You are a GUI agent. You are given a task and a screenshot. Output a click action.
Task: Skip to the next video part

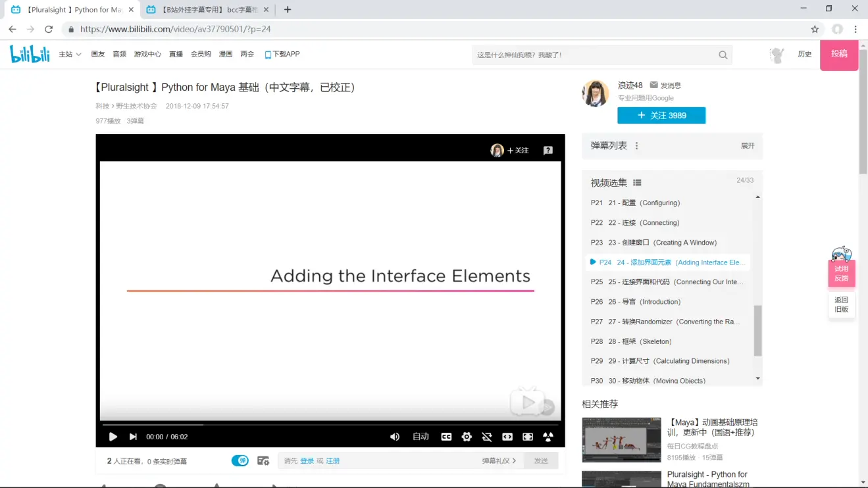(133, 437)
